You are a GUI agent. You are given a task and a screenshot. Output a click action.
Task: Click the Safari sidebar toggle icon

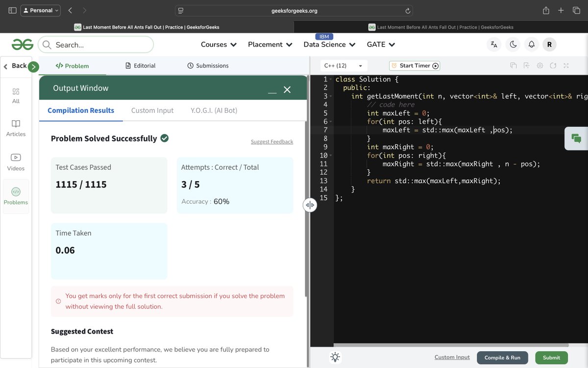[12, 10]
